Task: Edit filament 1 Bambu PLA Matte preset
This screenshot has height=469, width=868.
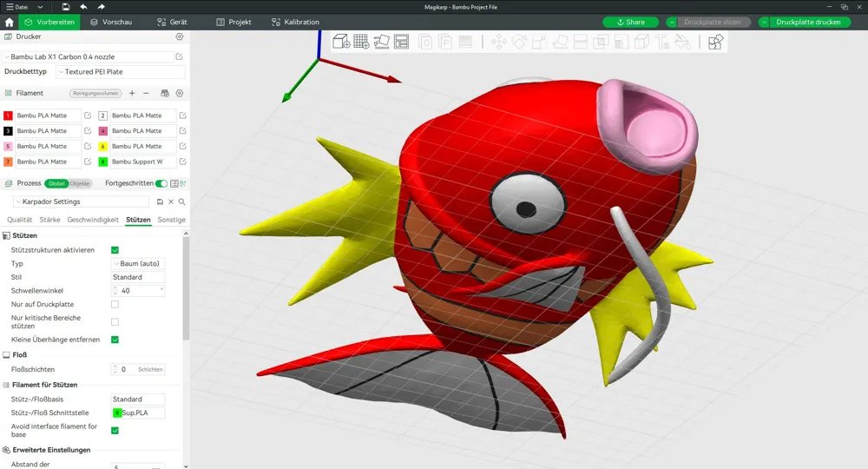Action: click(x=88, y=116)
